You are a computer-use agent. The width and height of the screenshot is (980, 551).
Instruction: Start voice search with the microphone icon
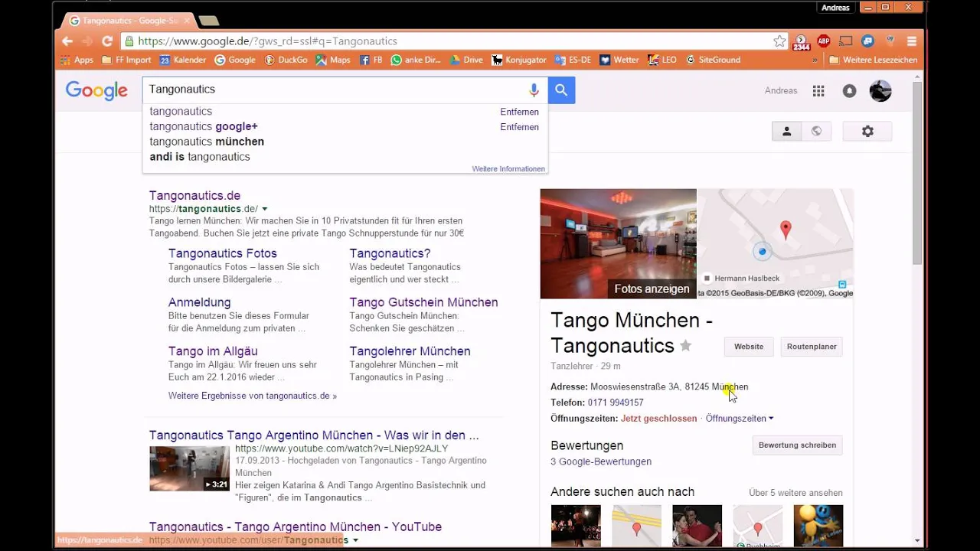pyautogui.click(x=534, y=90)
